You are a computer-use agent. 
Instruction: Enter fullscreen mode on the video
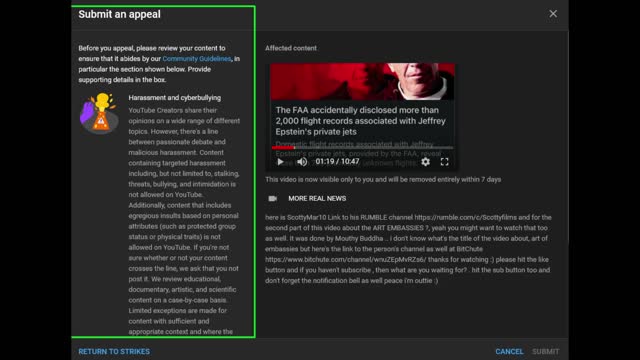point(444,162)
